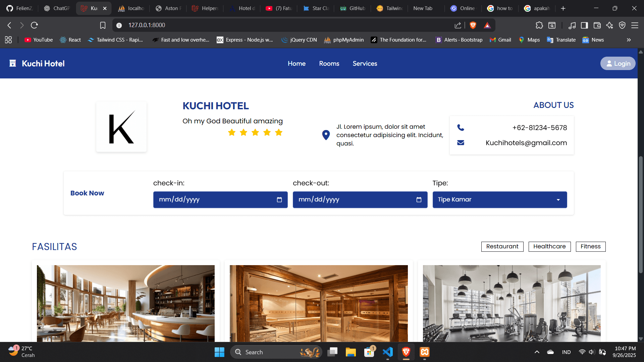Launch Visual Studio Code from the taskbar
Image resolution: width=644 pixels, height=362 pixels.
[387, 352]
